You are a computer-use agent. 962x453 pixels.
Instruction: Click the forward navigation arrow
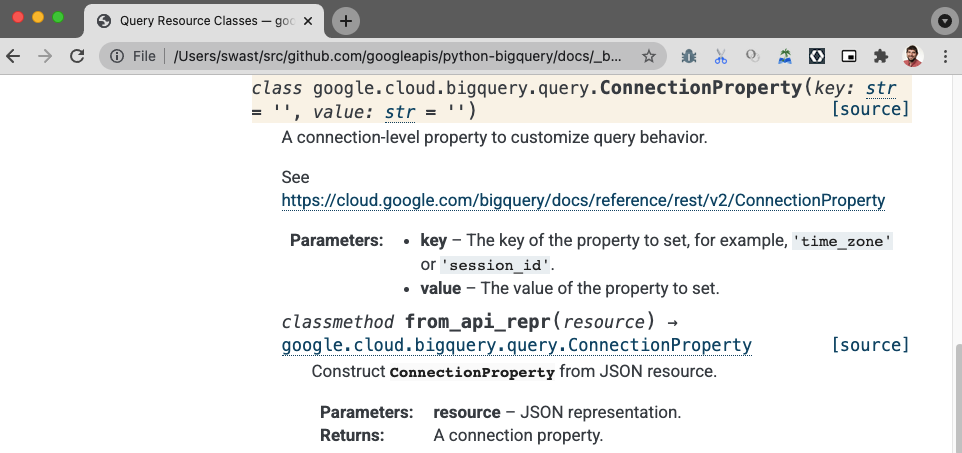tap(45, 56)
